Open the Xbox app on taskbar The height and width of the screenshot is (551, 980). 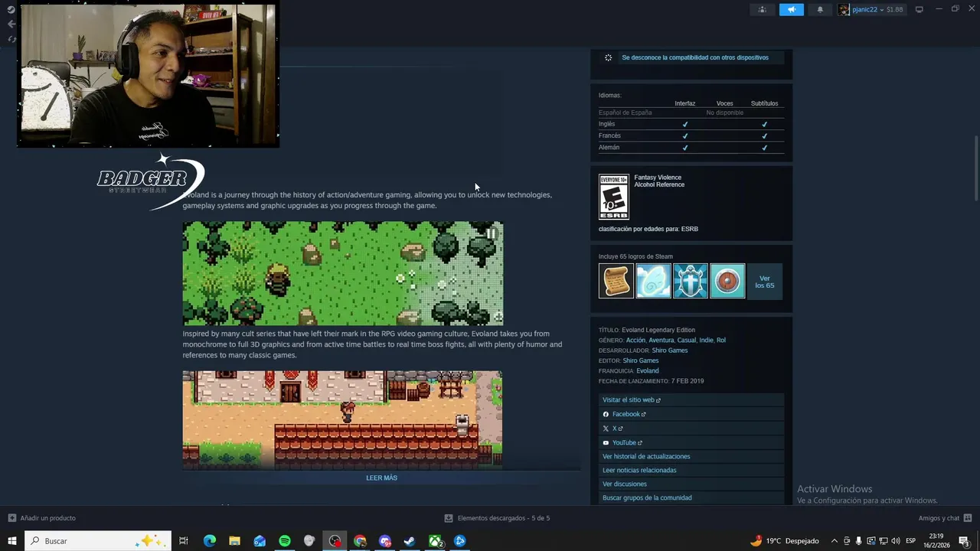click(x=435, y=541)
